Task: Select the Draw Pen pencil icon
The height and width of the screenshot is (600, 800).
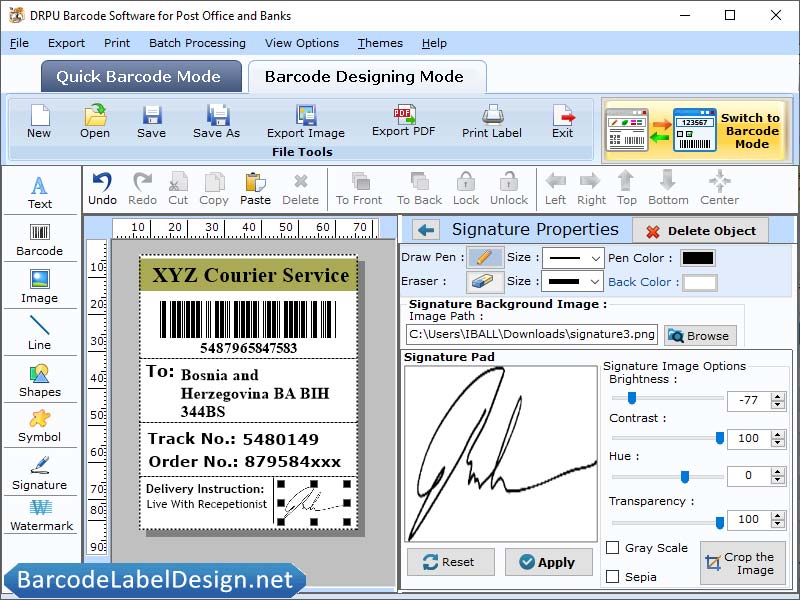Action: tap(485, 257)
